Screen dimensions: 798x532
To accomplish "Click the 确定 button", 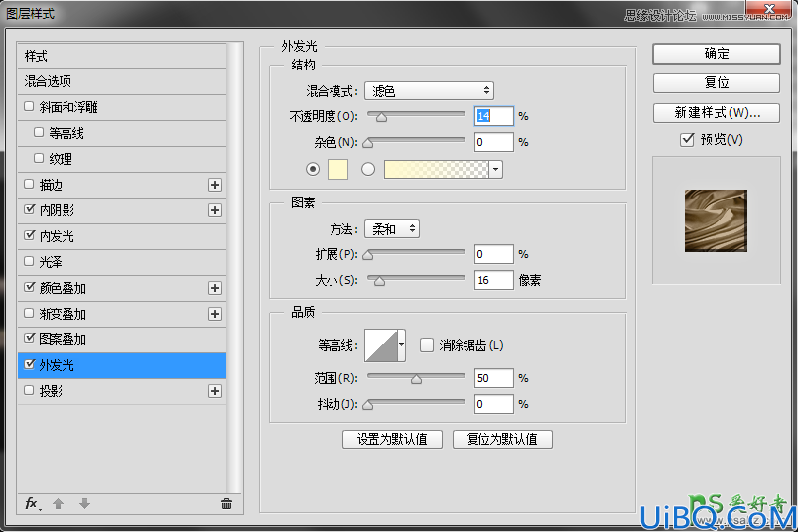I will pos(716,54).
